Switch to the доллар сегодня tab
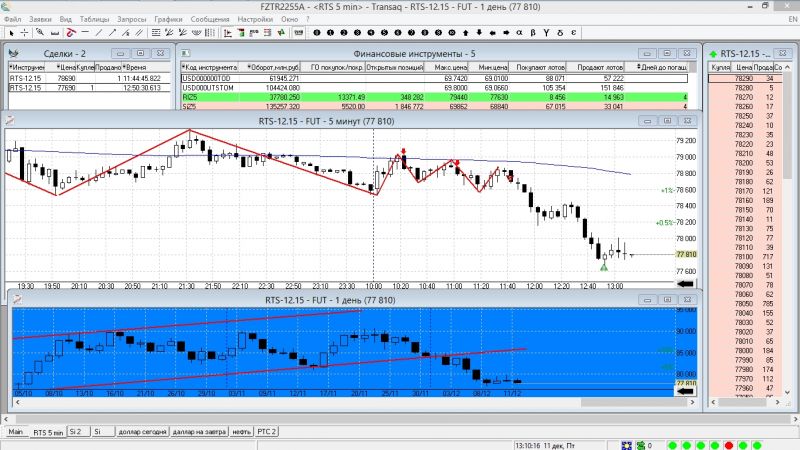This screenshot has height=450, width=800. (142, 432)
